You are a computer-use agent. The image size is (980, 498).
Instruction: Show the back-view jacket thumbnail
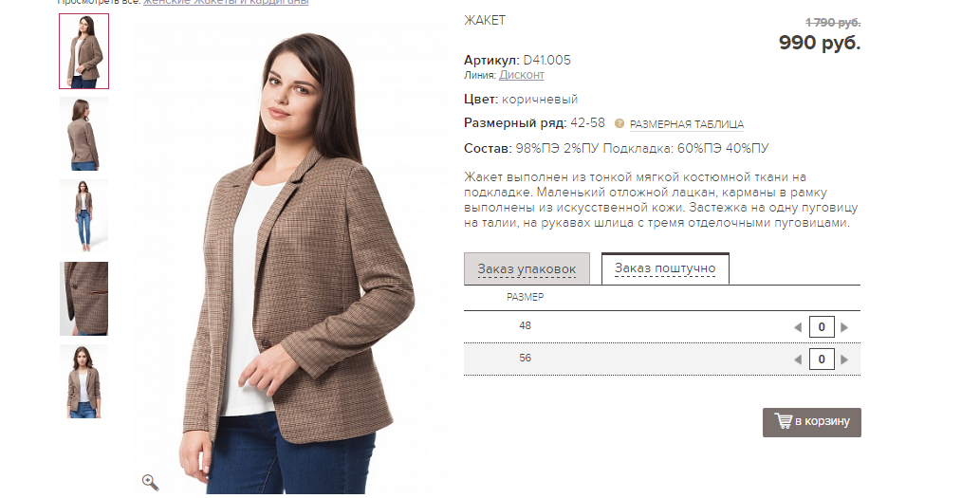coord(83,134)
